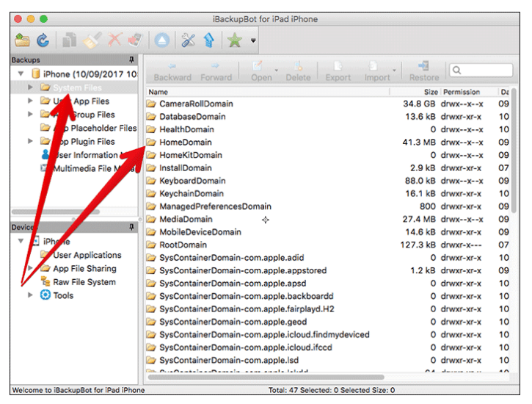The image size is (532, 404).
Task: Pin the Backups panel using pin icon
Action: (x=132, y=59)
